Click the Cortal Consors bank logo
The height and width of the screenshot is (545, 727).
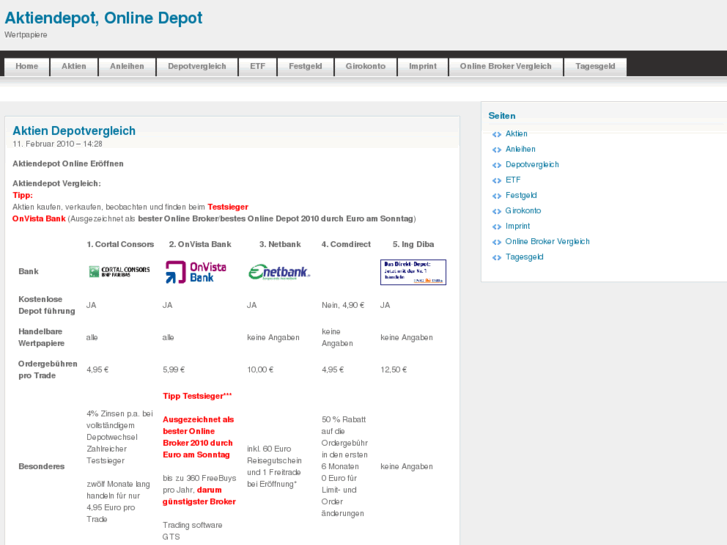pyautogui.click(x=119, y=271)
